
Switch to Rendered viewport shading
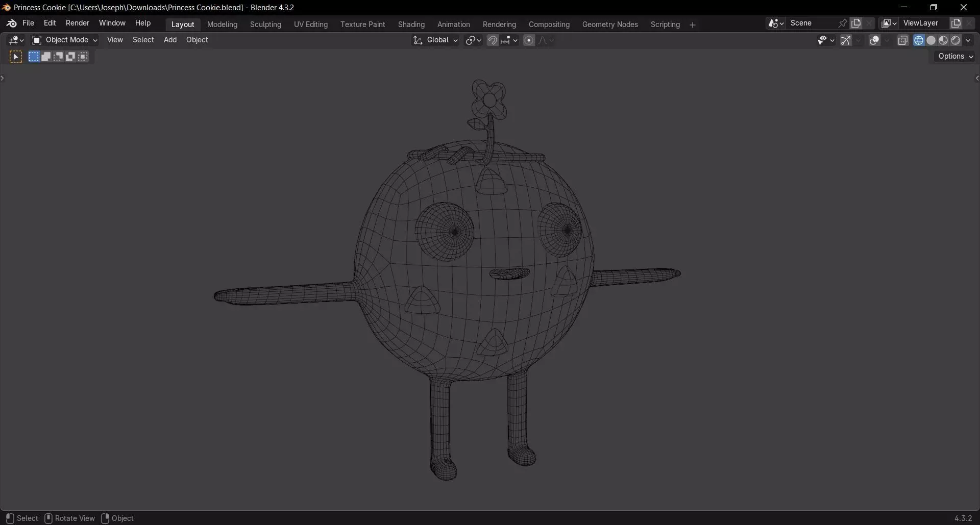click(x=955, y=40)
